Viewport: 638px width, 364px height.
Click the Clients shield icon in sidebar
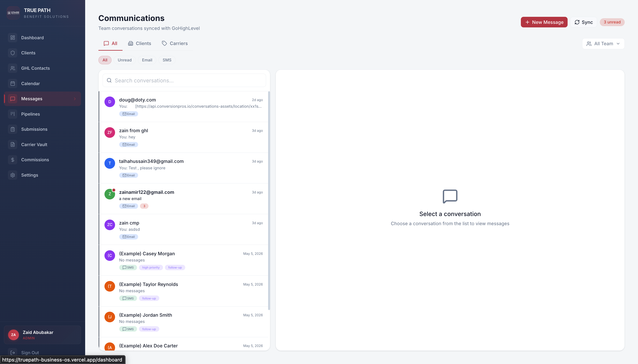coord(12,53)
